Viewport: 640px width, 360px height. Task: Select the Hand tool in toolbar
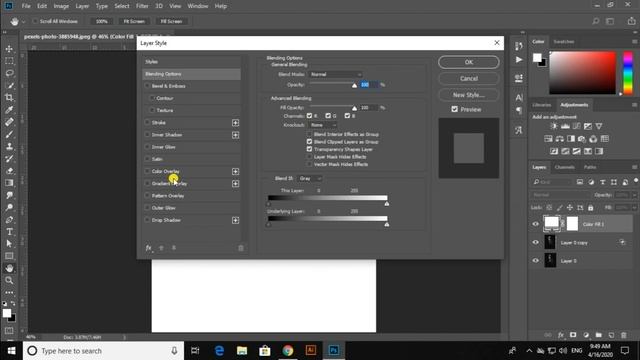9,268
